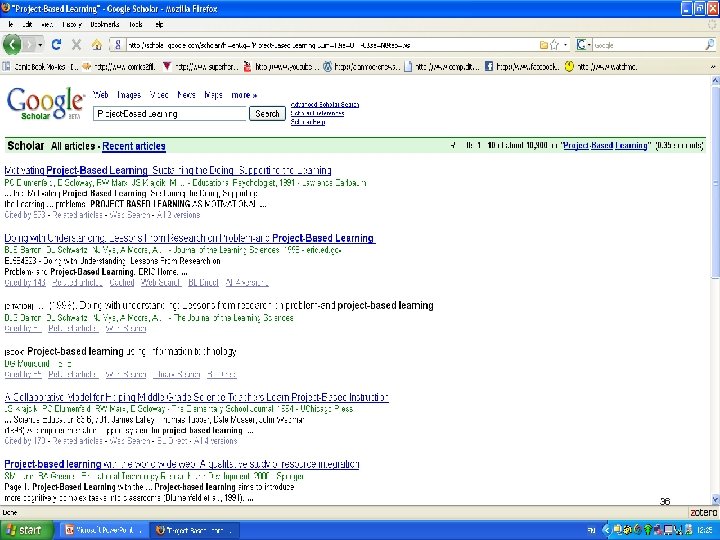Switch to Google Video
Viewport: 720px width, 540px height.
[159, 95]
